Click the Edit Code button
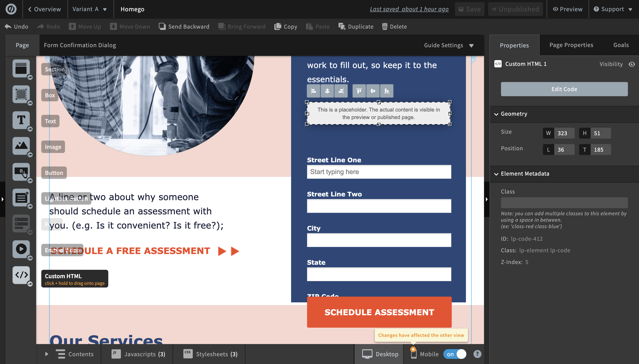Image resolution: width=639 pixels, height=364 pixels. point(564,89)
